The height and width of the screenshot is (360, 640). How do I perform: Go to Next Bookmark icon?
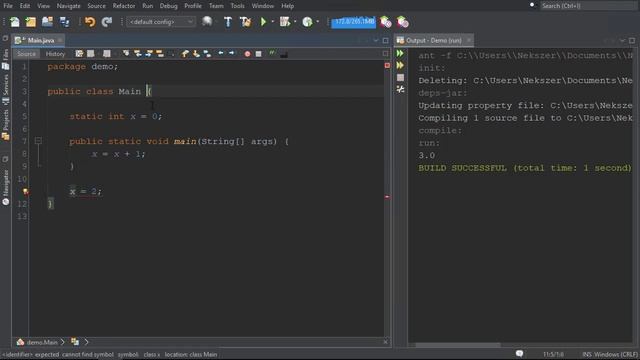pyautogui.click(x=196, y=54)
